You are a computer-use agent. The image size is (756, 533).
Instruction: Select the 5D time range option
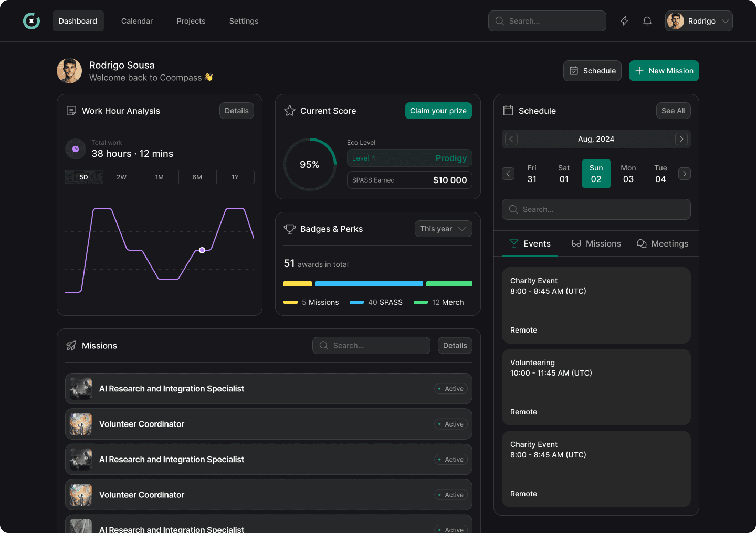click(84, 177)
